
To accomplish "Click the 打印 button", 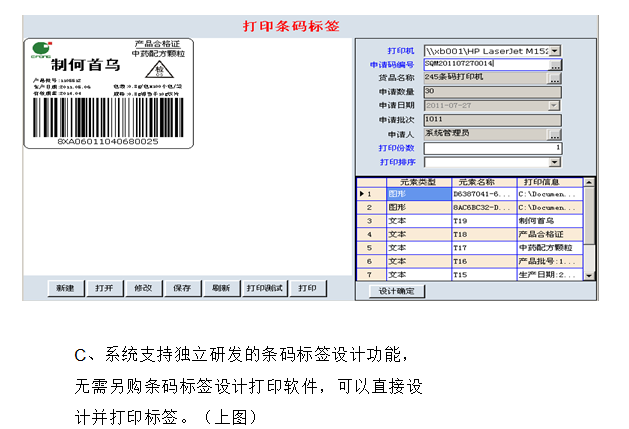I will click(308, 288).
